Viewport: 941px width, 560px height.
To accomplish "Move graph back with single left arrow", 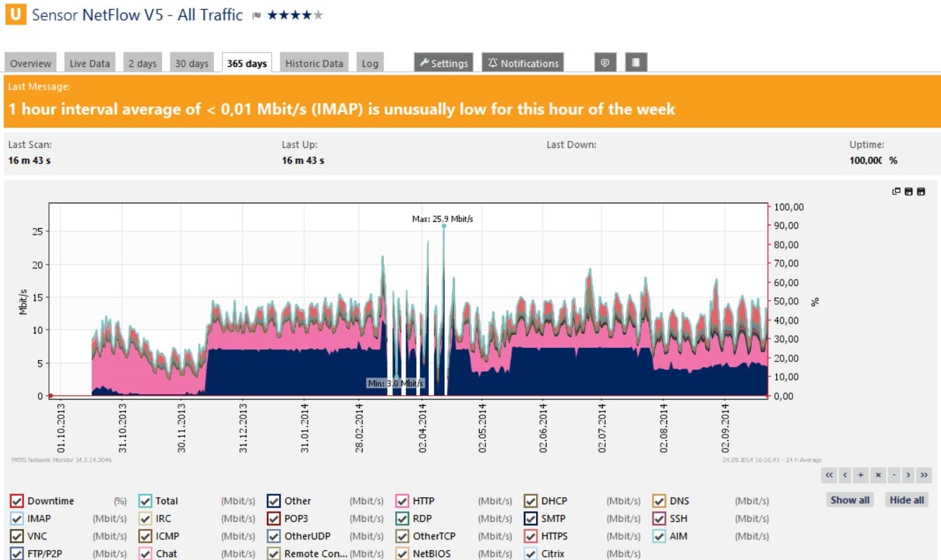I will pos(845,475).
